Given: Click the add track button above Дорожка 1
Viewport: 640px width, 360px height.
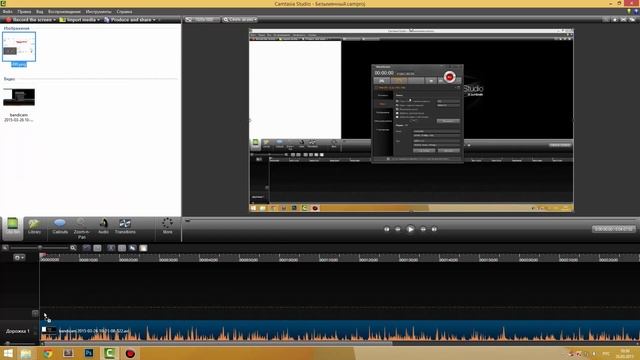Looking at the screenshot, I should tap(35, 313).
